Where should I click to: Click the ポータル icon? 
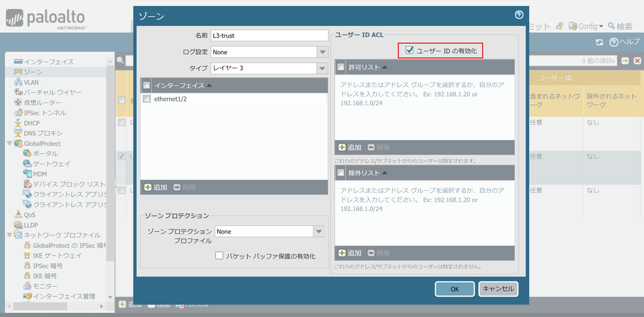(27, 154)
